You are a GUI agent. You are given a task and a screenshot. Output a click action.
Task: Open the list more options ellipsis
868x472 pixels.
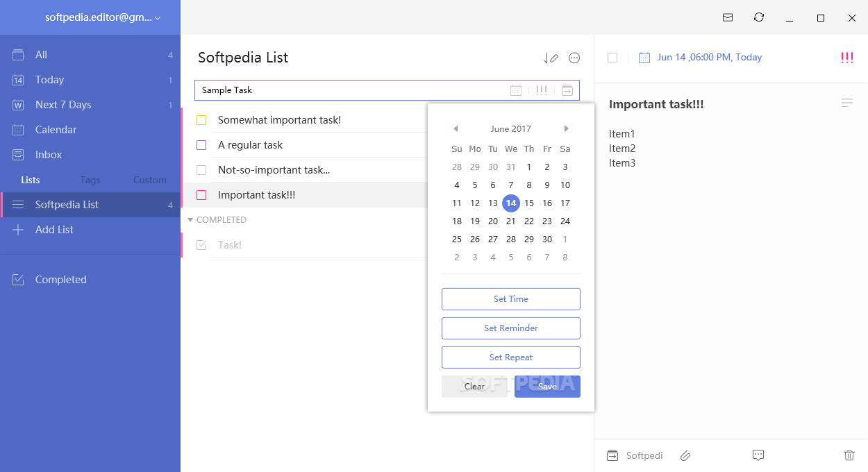[574, 58]
